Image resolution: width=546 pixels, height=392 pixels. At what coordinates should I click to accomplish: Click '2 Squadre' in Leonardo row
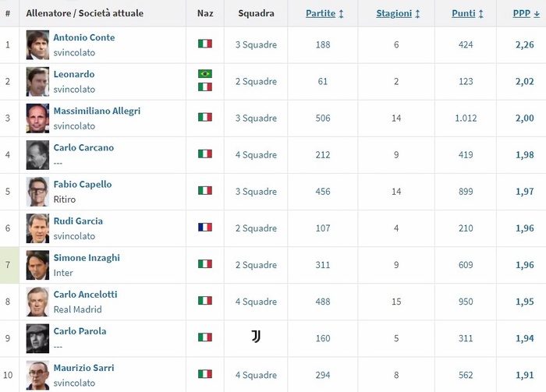256,81
